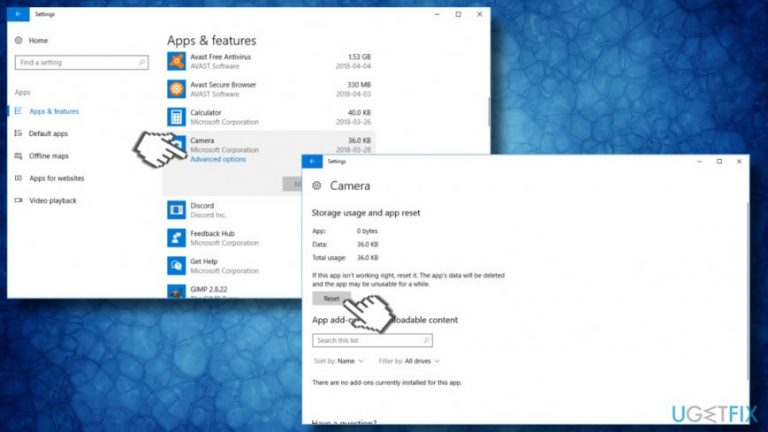Open Default apps section
768x432 pixels.
tap(48, 133)
